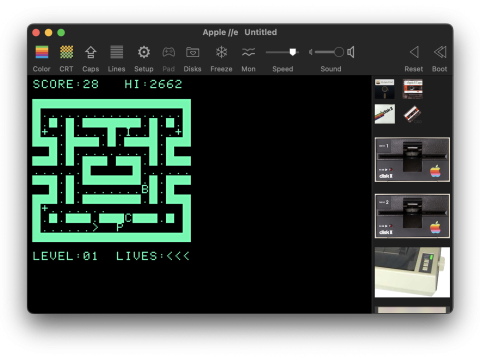The width and height of the screenshot is (480, 360).
Task: Click the LIVES indicator text
Action: click(x=153, y=256)
